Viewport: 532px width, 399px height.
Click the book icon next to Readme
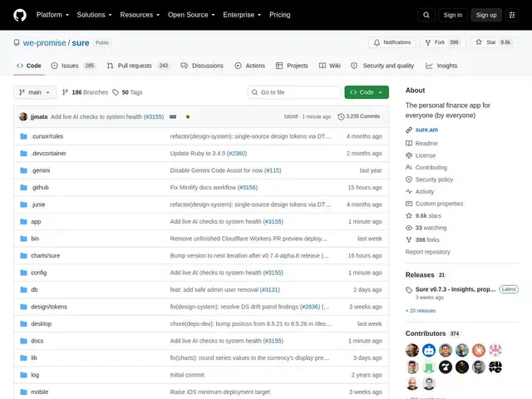click(x=409, y=144)
